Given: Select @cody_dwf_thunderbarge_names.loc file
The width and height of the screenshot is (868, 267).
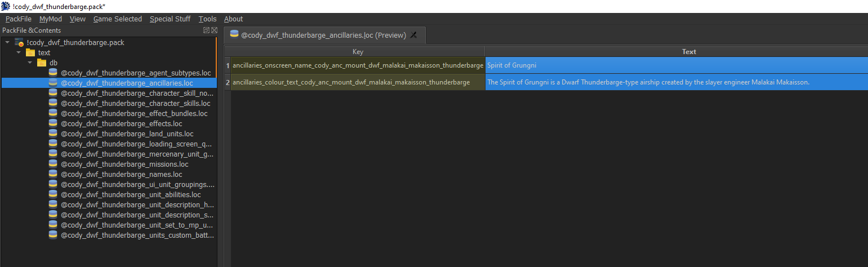Looking at the screenshot, I should pos(121,174).
